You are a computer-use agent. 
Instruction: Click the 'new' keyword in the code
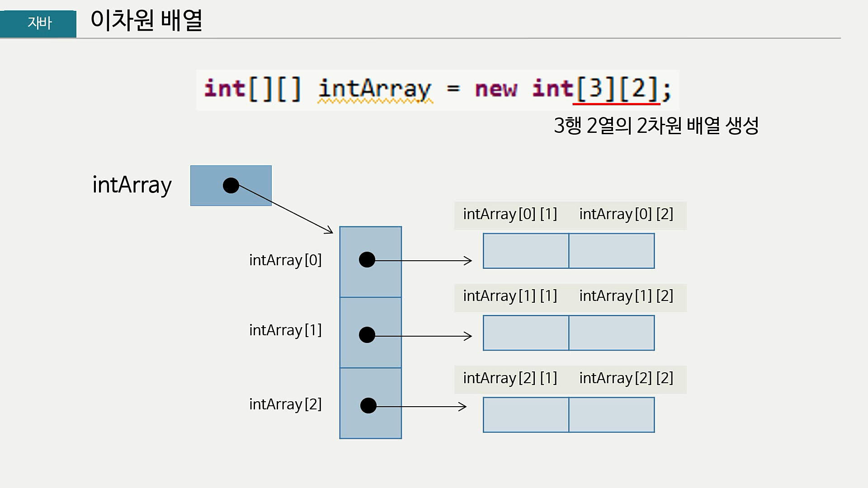[x=496, y=89]
